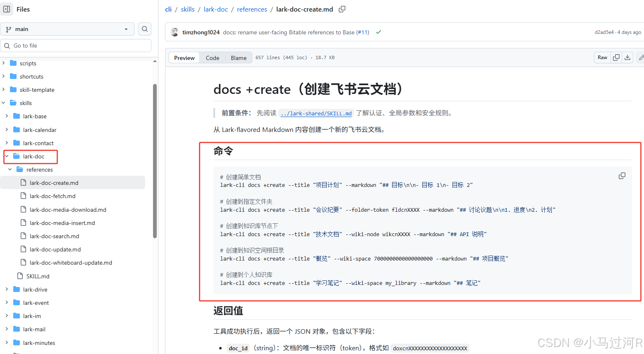Click the search magnifier beside the branch selector
Image resolution: width=644 pixels, height=354 pixels.
point(144,29)
